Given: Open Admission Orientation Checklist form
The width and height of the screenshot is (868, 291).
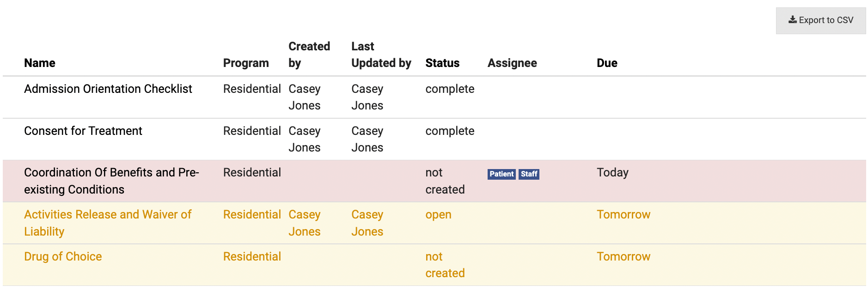Looking at the screenshot, I should click(x=108, y=89).
